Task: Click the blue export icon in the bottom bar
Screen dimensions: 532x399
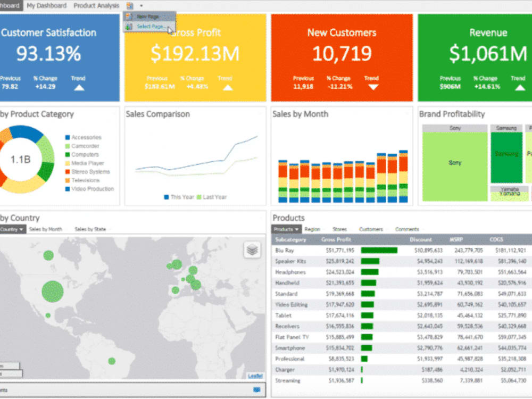Action: pyautogui.click(x=257, y=390)
